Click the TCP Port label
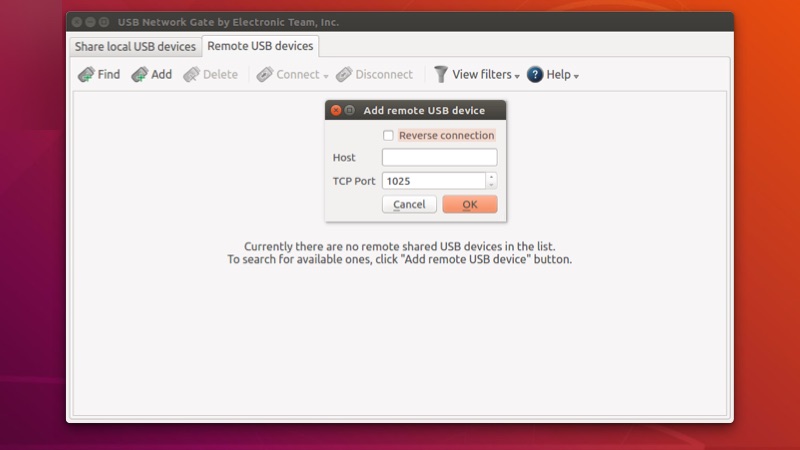The width and height of the screenshot is (800, 450). click(354, 181)
